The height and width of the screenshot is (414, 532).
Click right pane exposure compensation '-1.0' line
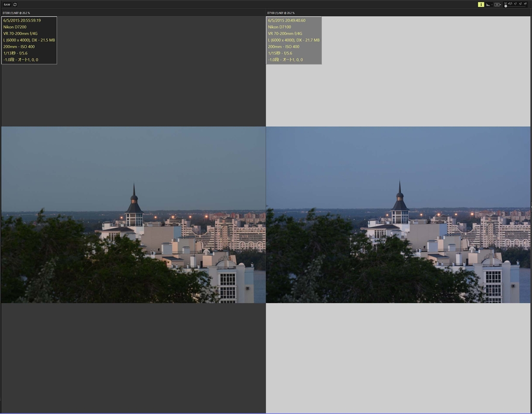[285, 59]
